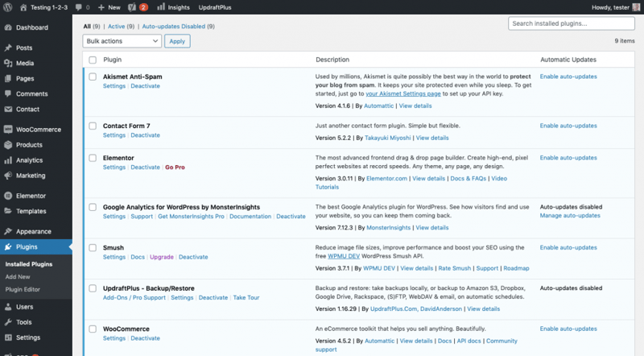
Task: Click the plus icon next to New
Action: click(101, 7)
